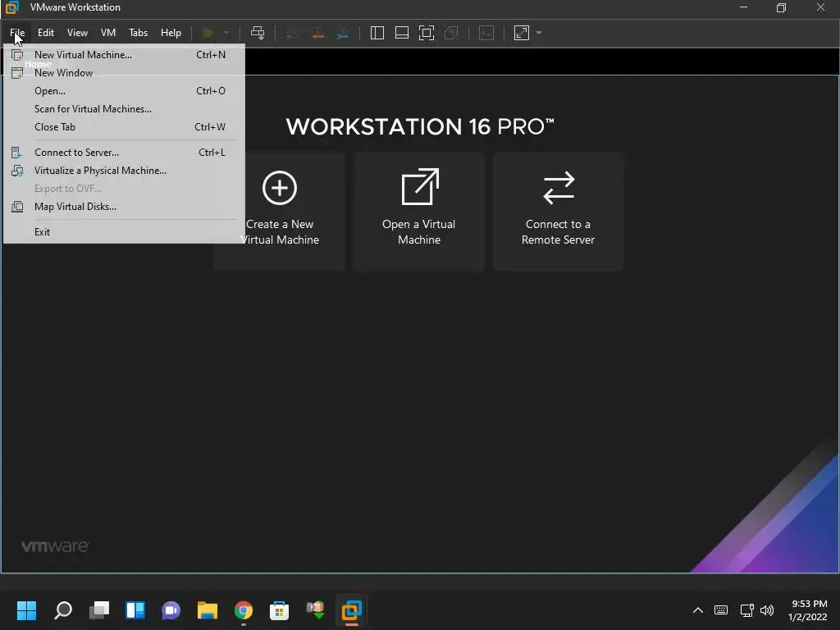Open the Help menu
840x630 pixels.
(x=171, y=33)
